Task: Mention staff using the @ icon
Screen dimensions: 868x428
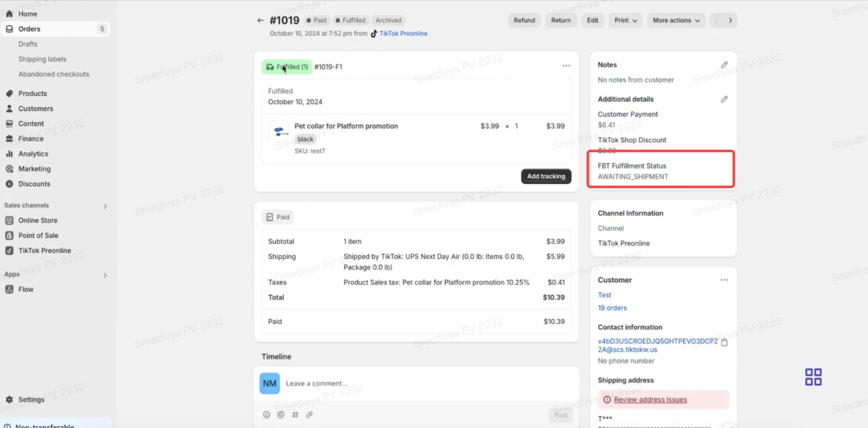Action: click(x=281, y=415)
